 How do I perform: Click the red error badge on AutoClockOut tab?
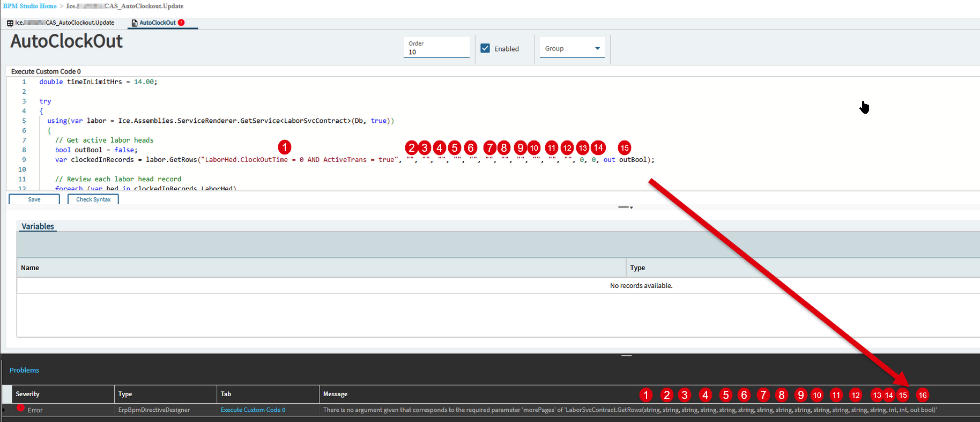pyautogui.click(x=181, y=23)
